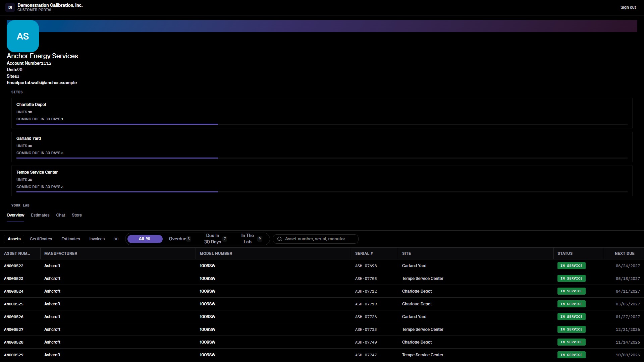Image resolution: width=644 pixels, height=362 pixels.
Task: Click Garland Yard site in AN000526 row
Action: point(414,317)
